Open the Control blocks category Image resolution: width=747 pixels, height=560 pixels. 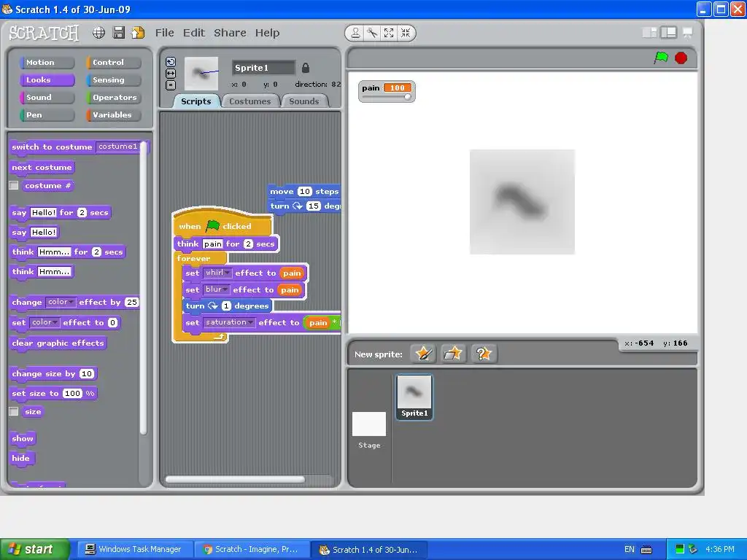(113, 63)
